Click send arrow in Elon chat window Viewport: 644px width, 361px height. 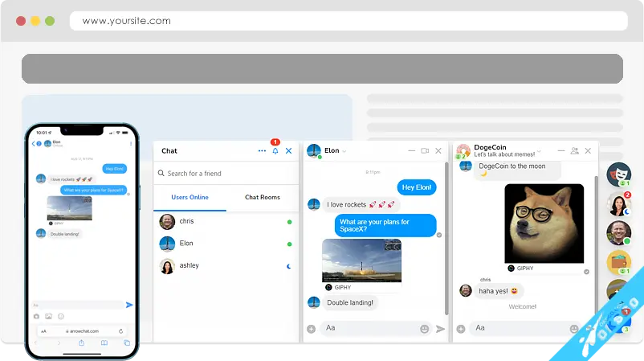(x=440, y=329)
